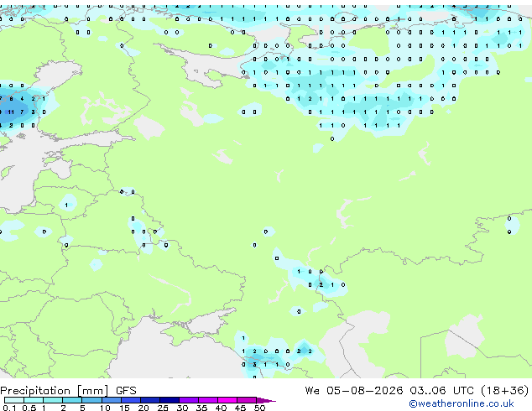Select legend swatch between 25 and 30 mm

[170, 400]
